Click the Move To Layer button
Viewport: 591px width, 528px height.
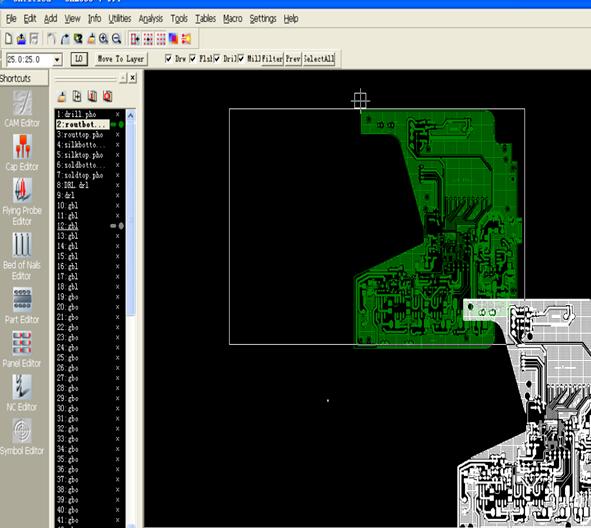[121, 59]
